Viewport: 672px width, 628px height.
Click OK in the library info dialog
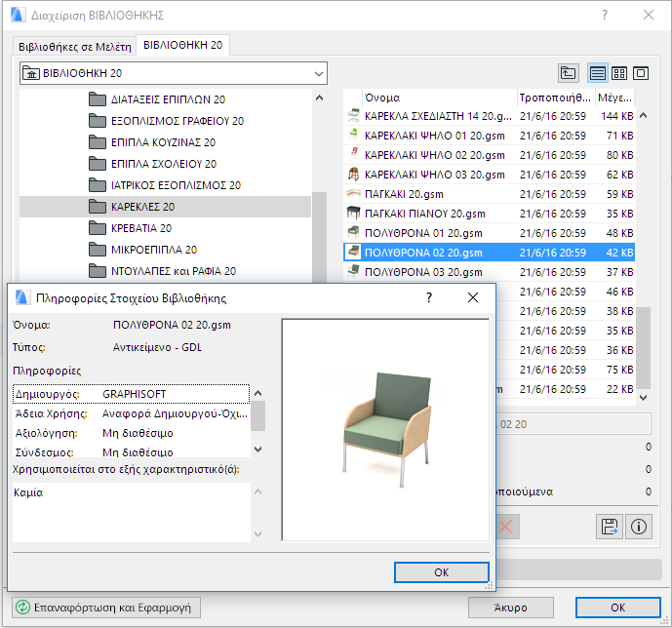pyautogui.click(x=442, y=572)
